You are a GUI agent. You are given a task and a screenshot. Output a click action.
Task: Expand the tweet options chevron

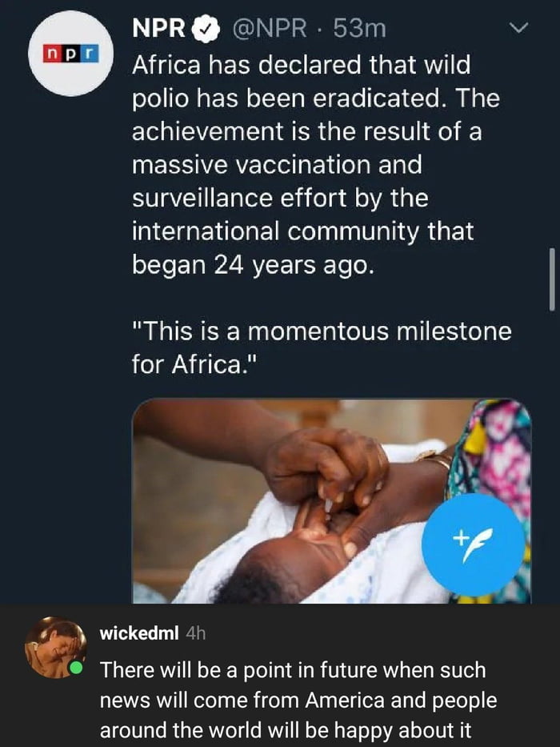point(518,29)
